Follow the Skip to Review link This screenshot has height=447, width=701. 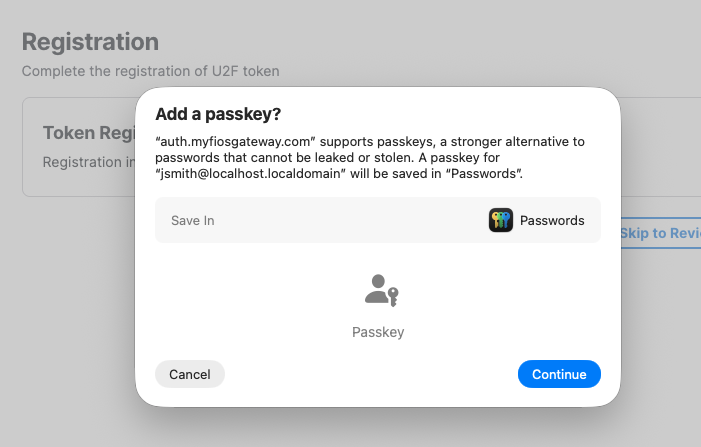tap(660, 233)
